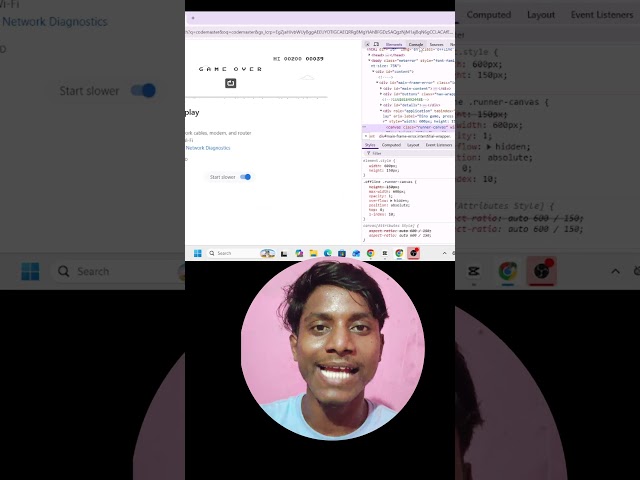
Task: Launch the Copilot taskbar icon
Action: pos(299,253)
